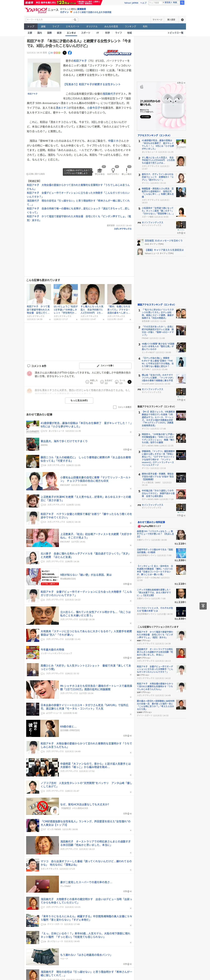Open the マイページ link
Screen dimensions: 210x980
pyautogui.click(x=157, y=19)
